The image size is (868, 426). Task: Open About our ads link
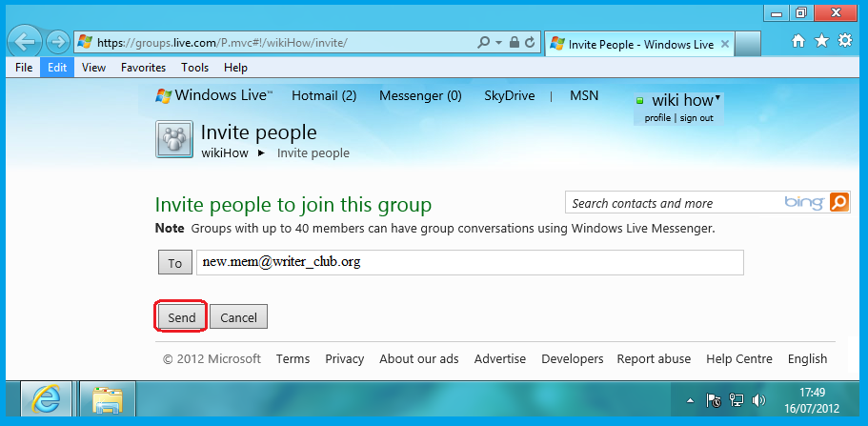point(419,359)
